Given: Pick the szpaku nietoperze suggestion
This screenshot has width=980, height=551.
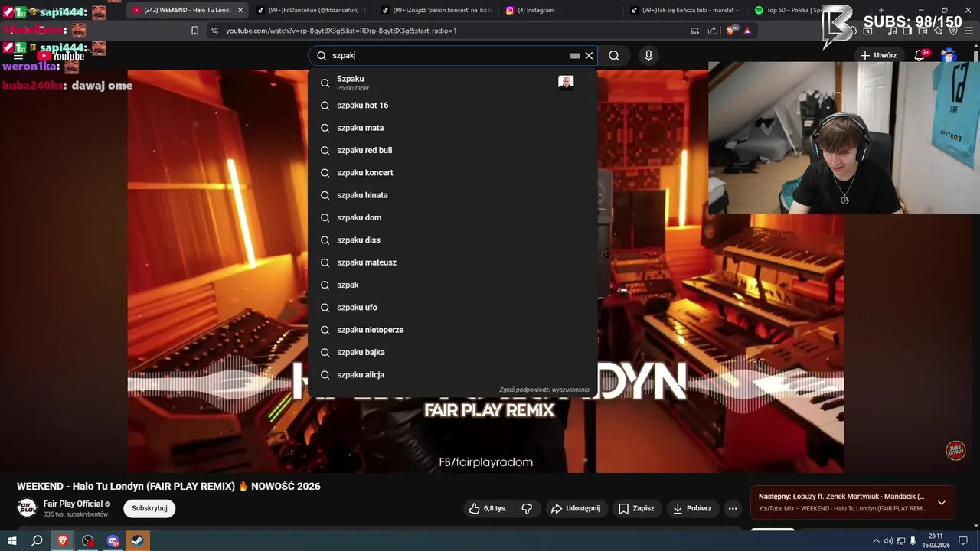Looking at the screenshot, I should pyautogui.click(x=452, y=330).
